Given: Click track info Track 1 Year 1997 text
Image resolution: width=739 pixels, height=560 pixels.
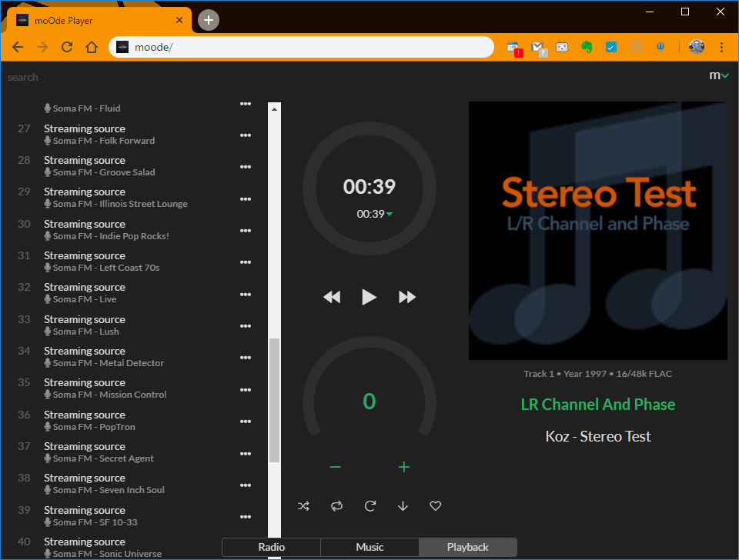Looking at the screenshot, I should (x=597, y=374).
